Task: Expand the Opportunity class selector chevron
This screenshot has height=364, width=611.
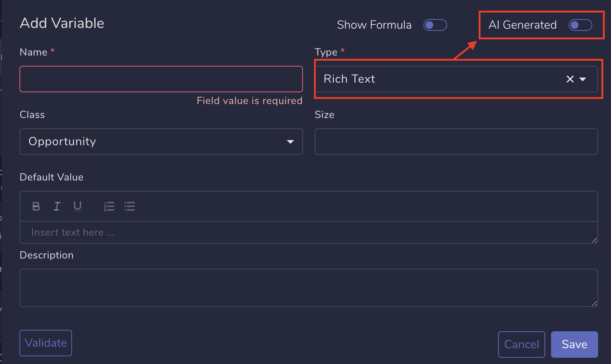Action: (x=291, y=142)
